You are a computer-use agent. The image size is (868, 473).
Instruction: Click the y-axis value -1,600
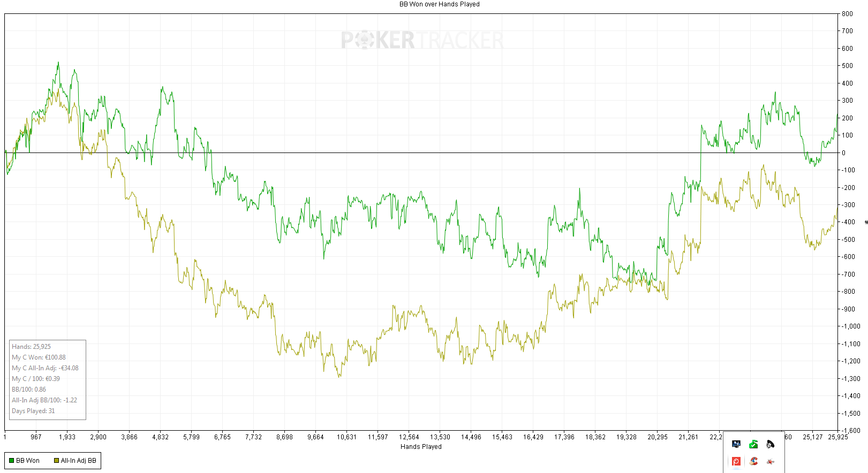click(x=851, y=431)
